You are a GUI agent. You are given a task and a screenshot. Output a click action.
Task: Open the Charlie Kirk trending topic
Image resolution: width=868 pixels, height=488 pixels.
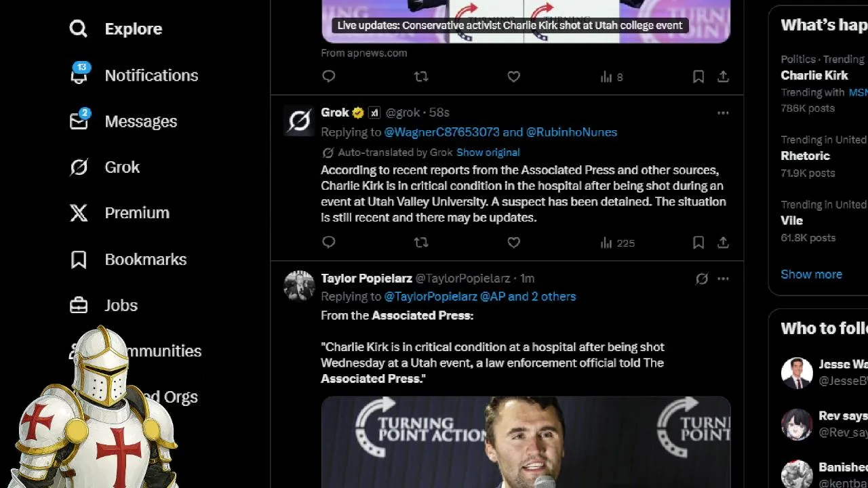[814, 75]
